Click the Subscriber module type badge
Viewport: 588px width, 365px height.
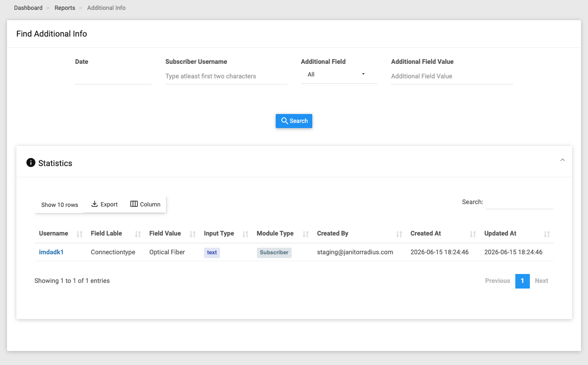click(274, 252)
